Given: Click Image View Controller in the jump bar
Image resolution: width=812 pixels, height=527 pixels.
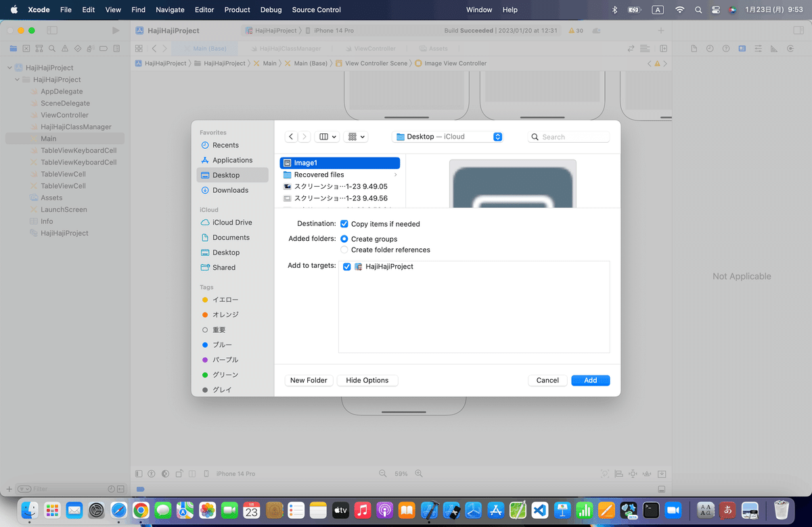Looking at the screenshot, I should point(450,63).
